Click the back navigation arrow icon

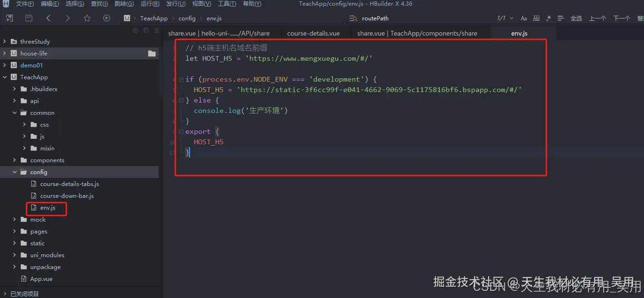click(x=48, y=18)
